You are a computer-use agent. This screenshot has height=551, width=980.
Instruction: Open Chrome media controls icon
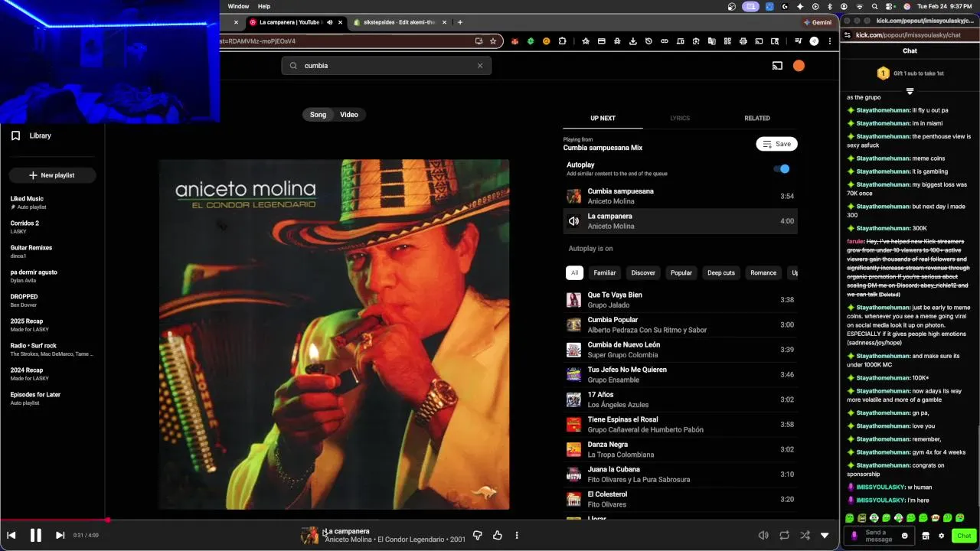(x=798, y=41)
